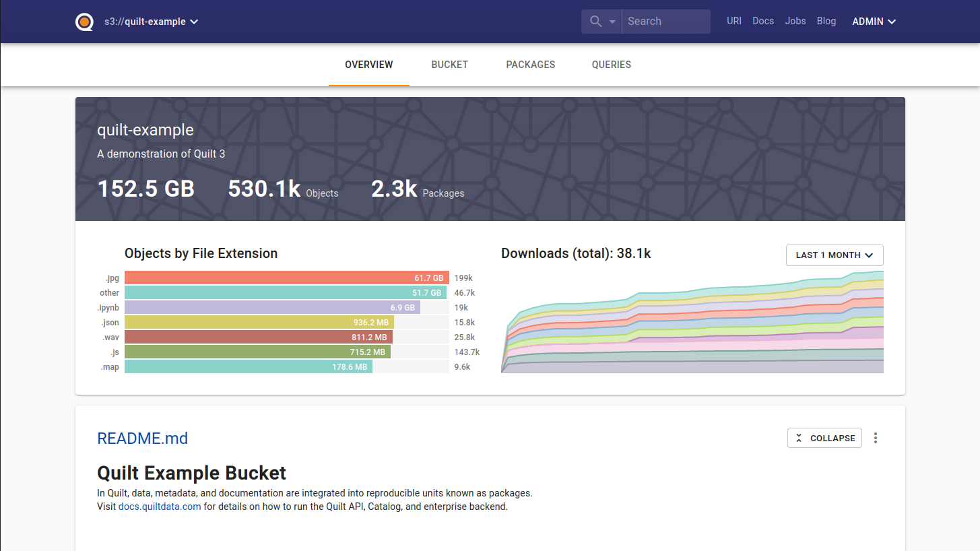Click the search magnifier icon
The height and width of the screenshot is (551, 980).
(595, 22)
